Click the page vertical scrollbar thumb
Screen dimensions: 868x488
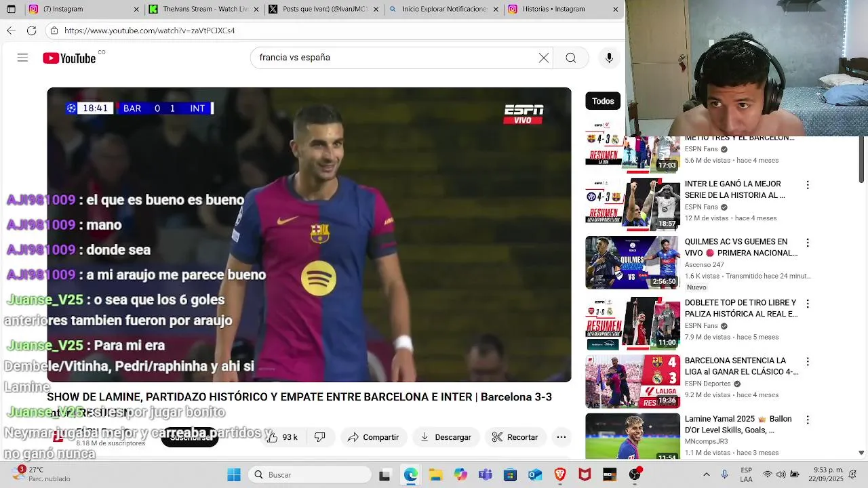[x=862, y=160]
